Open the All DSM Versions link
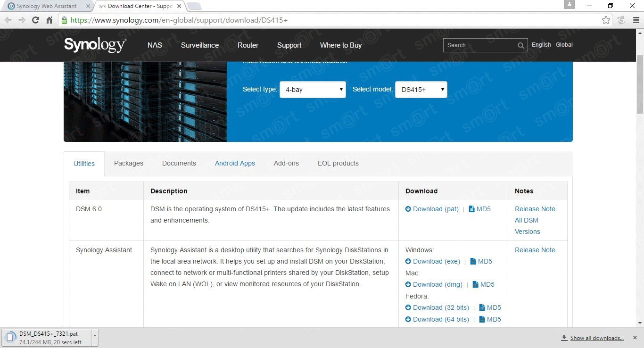The height and width of the screenshot is (348, 644). coord(528,226)
